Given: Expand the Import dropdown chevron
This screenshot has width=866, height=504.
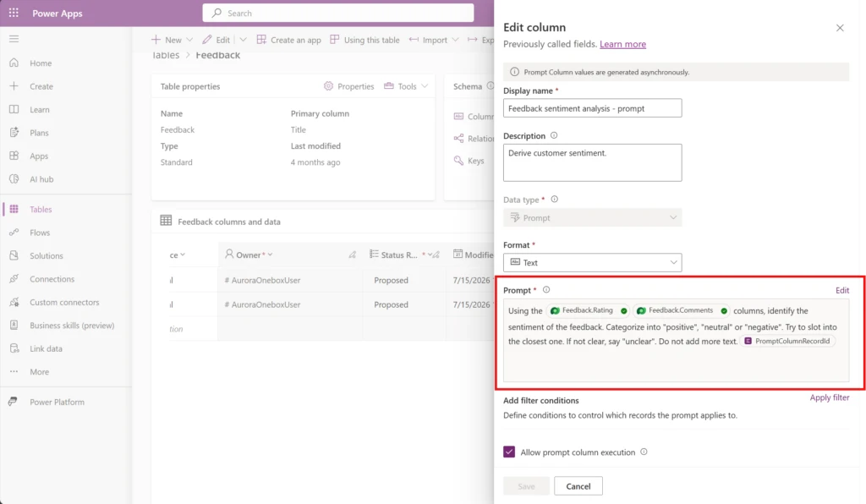Looking at the screenshot, I should (455, 40).
